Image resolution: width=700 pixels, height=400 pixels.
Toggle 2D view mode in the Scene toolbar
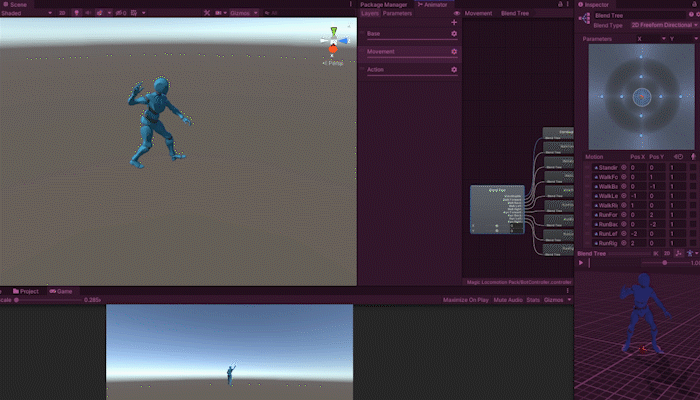click(62, 14)
